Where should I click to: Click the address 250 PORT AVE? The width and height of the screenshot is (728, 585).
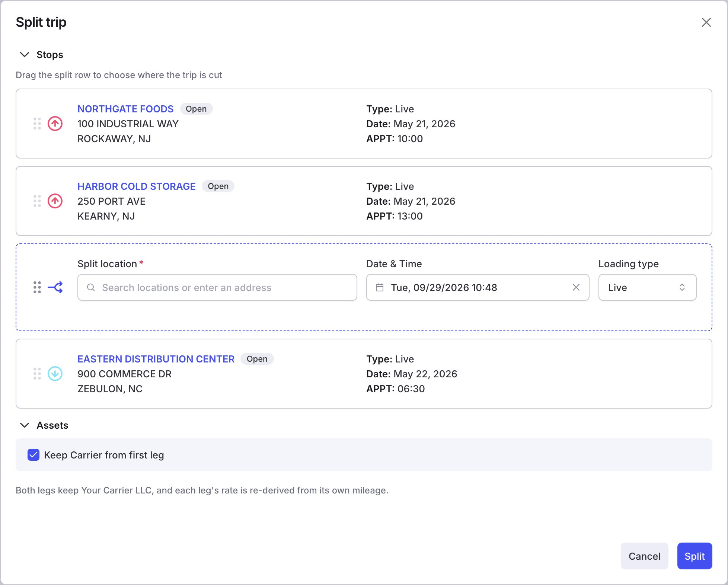click(x=111, y=201)
